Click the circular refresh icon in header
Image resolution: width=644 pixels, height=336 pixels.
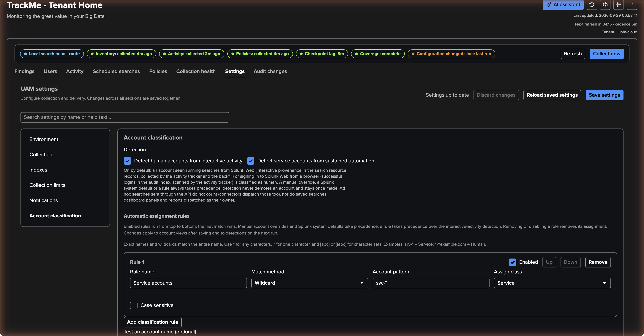tap(592, 5)
